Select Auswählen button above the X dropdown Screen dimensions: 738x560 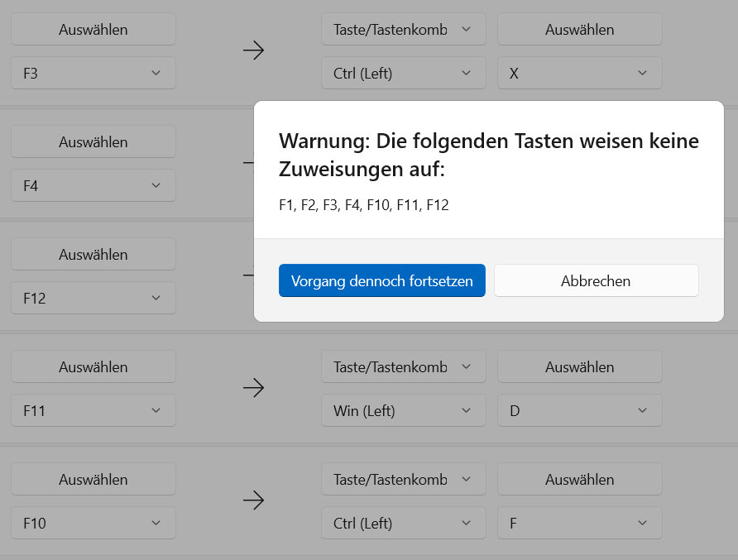[579, 30]
